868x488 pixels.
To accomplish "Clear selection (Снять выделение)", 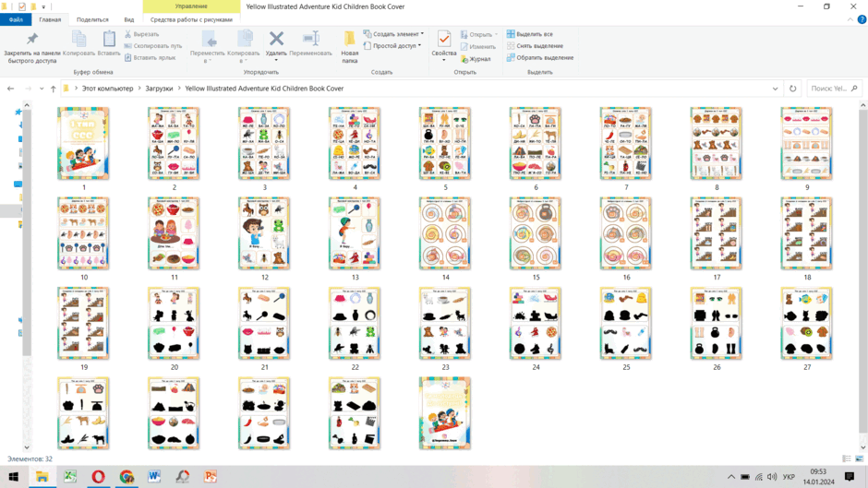I will (x=535, y=46).
